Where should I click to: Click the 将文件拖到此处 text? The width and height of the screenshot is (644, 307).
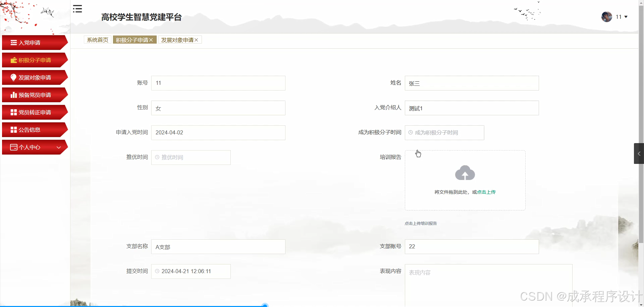click(451, 192)
